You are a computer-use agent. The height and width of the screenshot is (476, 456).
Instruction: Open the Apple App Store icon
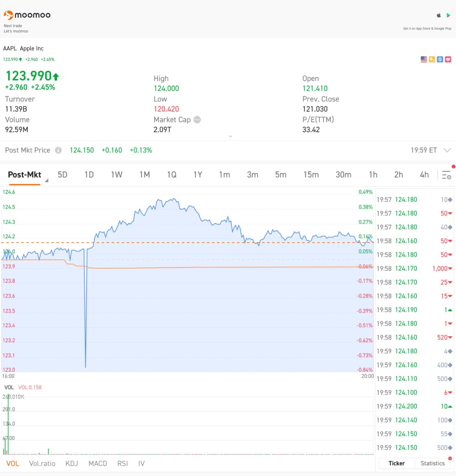pyautogui.click(x=439, y=15)
